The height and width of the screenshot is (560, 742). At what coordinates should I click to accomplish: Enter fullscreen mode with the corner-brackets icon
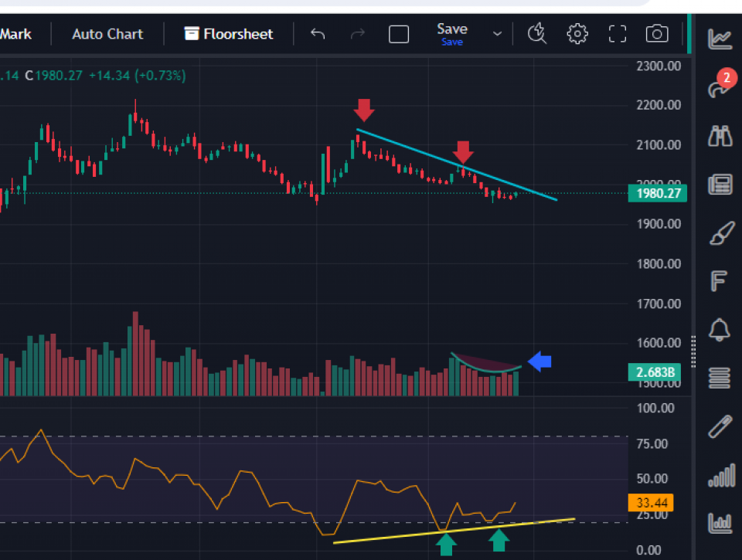pyautogui.click(x=617, y=34)
